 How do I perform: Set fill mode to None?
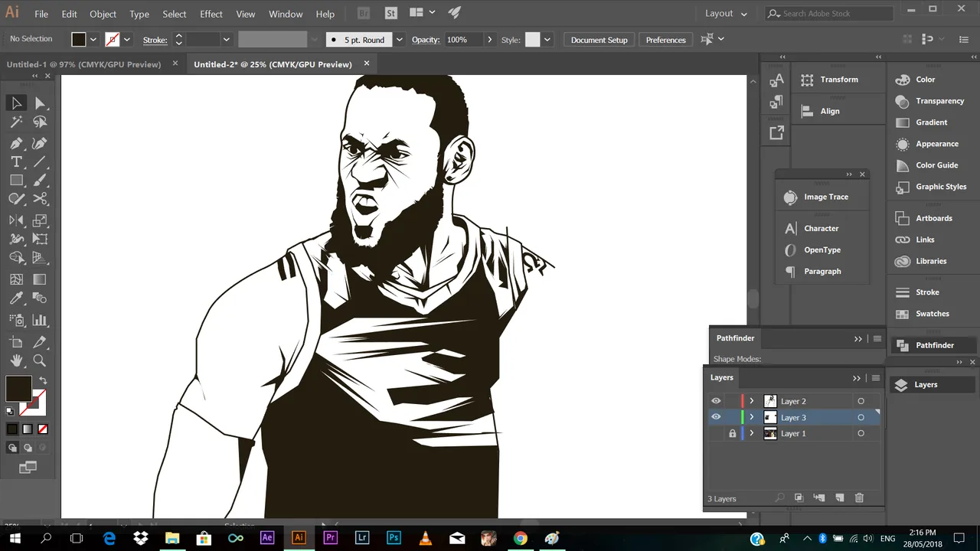[x=43, y=429]
